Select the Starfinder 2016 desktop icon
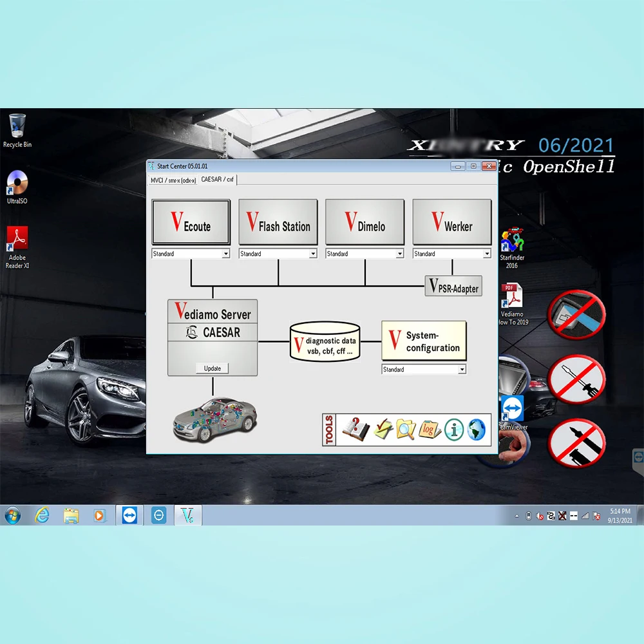644x644 pixels. coord(512,248)
